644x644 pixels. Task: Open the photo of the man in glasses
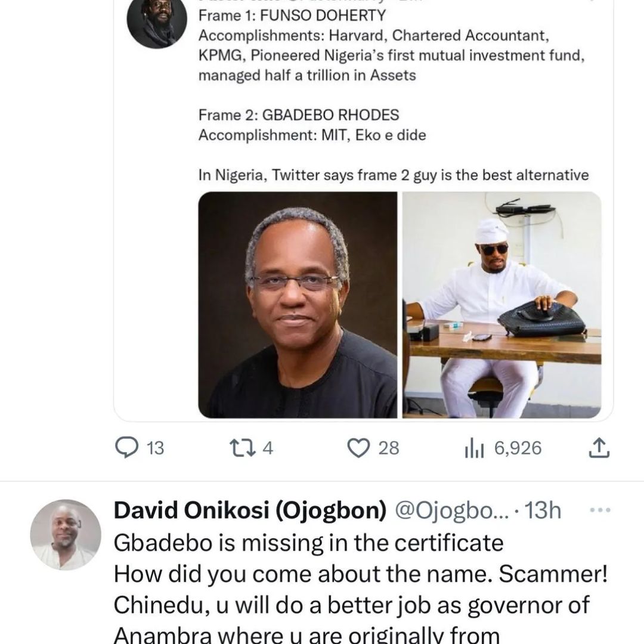pyautogui.click(x=298, y=305)
